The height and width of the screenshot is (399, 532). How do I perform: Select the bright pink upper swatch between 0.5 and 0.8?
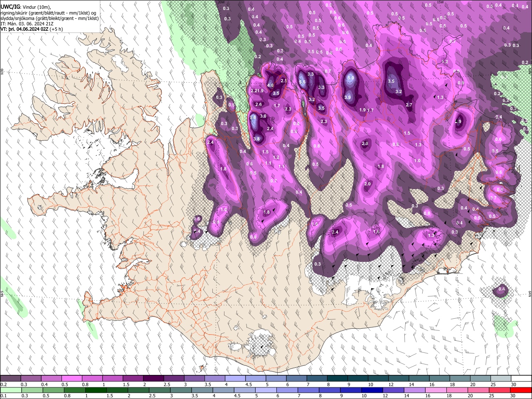point(72,379)
